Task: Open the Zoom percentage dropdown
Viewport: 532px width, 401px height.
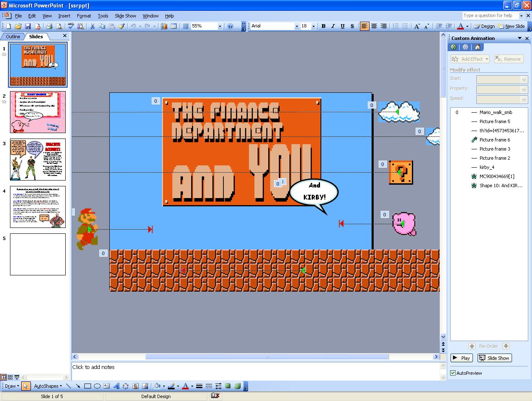Action: tap(220, 26)
